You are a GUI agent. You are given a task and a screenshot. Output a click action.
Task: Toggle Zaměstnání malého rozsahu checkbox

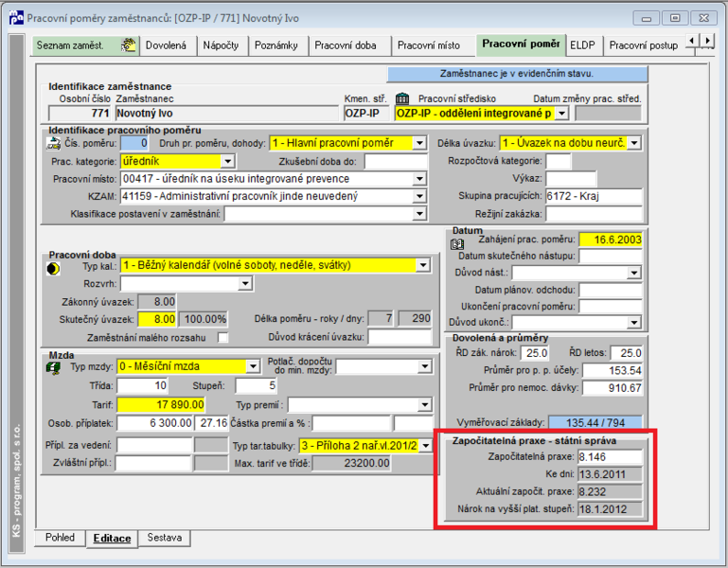pos(222,337)
